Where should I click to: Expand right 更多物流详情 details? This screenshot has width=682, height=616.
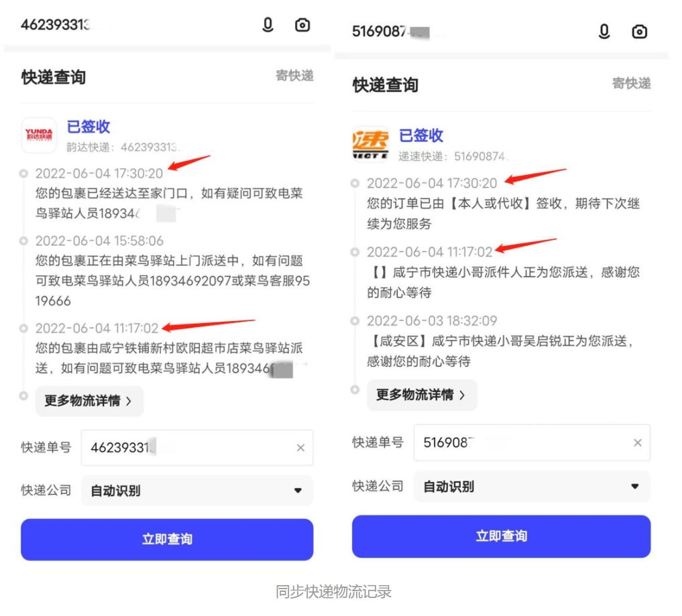click(422, 395)
